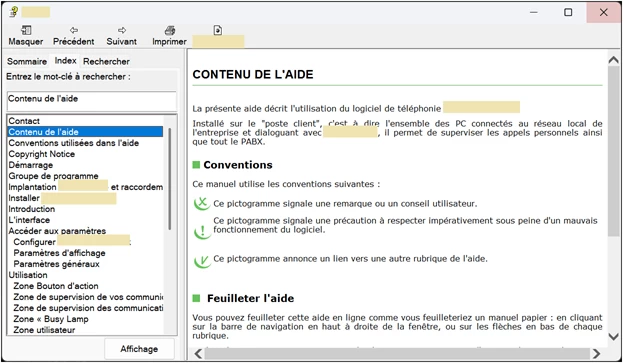Click the content pane vertical scrollbar thumb

click(613, 152)
